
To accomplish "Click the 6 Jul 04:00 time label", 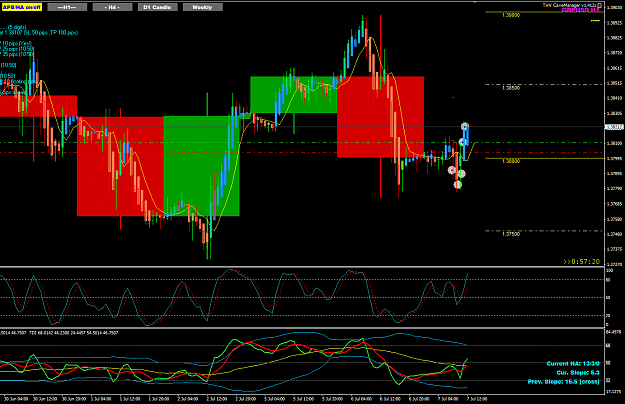I will (x=361, y=399).
